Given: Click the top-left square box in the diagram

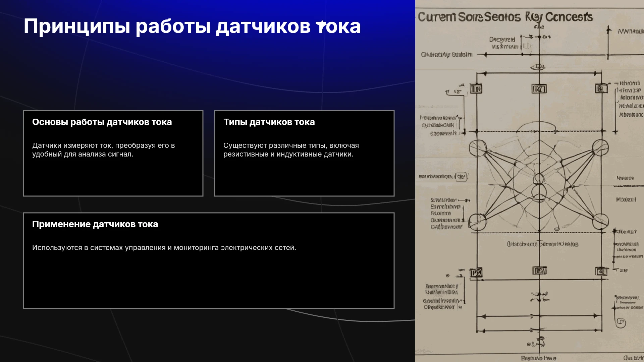Looking at the screenshot, I should point(476,89).
